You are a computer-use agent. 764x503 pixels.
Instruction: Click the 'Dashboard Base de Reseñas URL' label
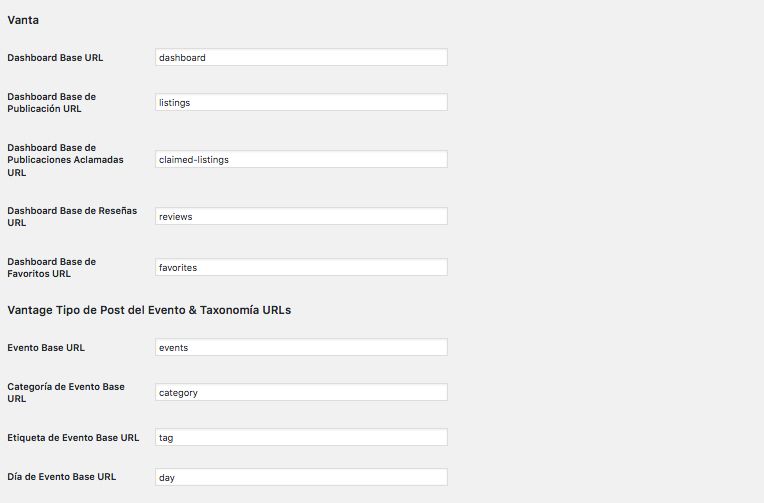[72, 216]
